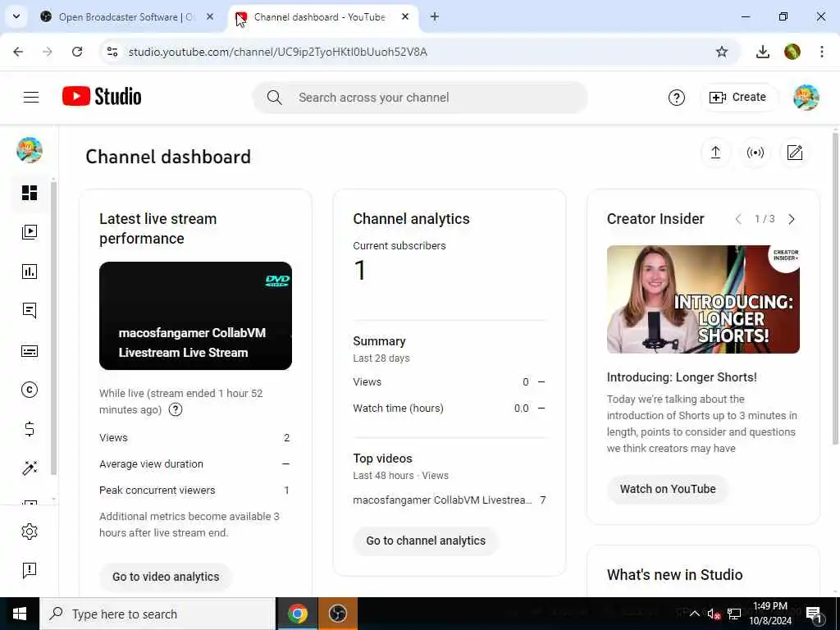This screenshot has height=630, width=840.
Task: Show hidden system tray icons
Action: coord(694,614)
